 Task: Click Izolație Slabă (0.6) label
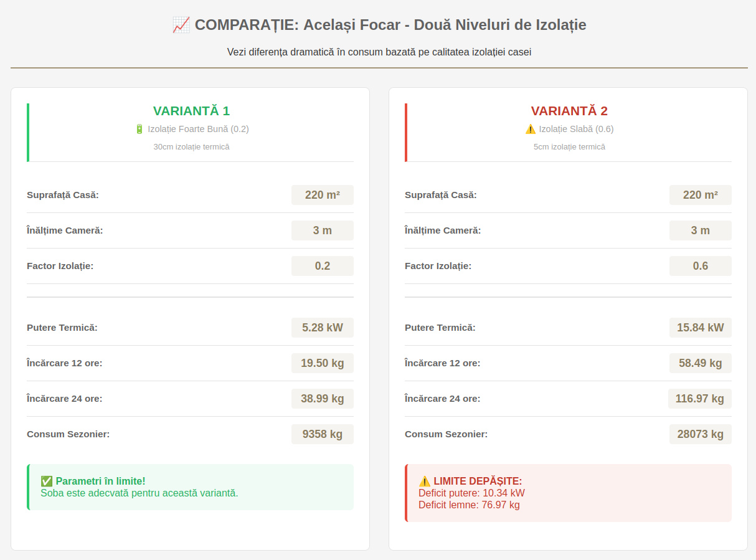point(576,129)
